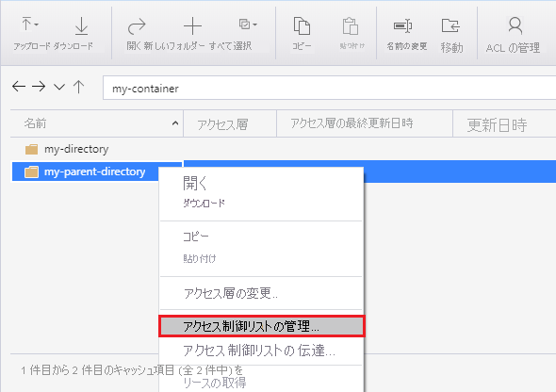Click the folder icon of my-directory
556x392 pixels.
tap(31, 150)
